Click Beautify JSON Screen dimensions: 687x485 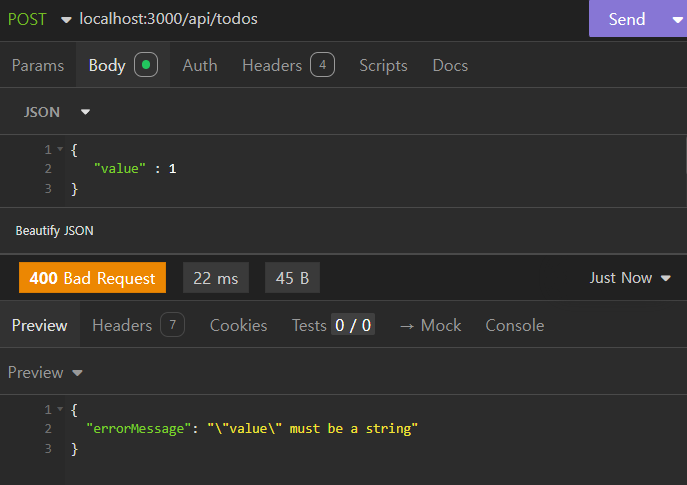click(54, 231)
